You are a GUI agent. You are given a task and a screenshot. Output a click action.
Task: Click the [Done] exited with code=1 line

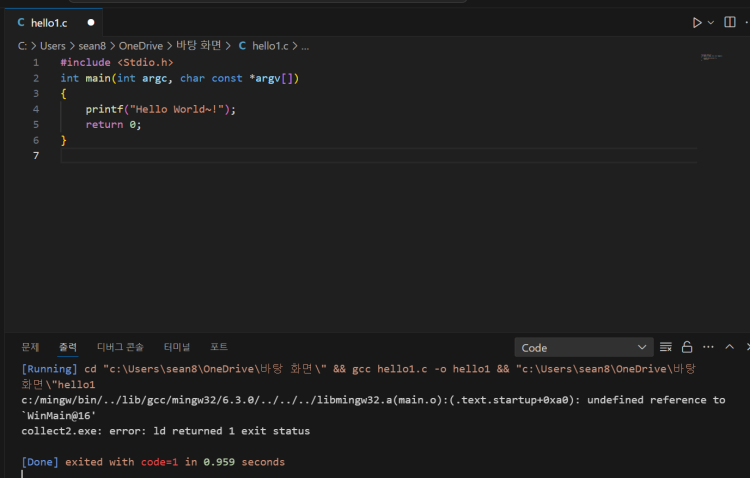pyautogui.click(x=153, y=462)
